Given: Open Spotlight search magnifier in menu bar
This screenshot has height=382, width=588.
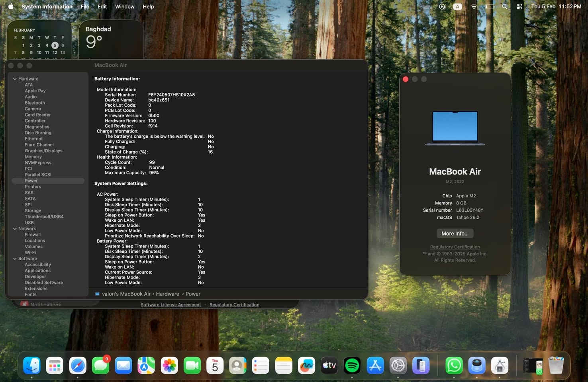Looking at the screenshot, I should click(x=504, y=7).
